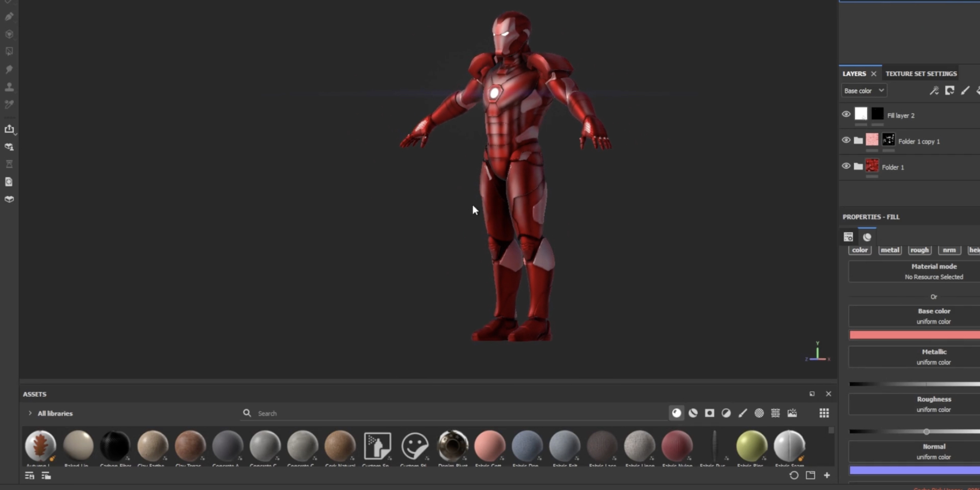980x490 pixels.
Task: Expand Folder 1 folder icon
Action: (x=859, y=167)
